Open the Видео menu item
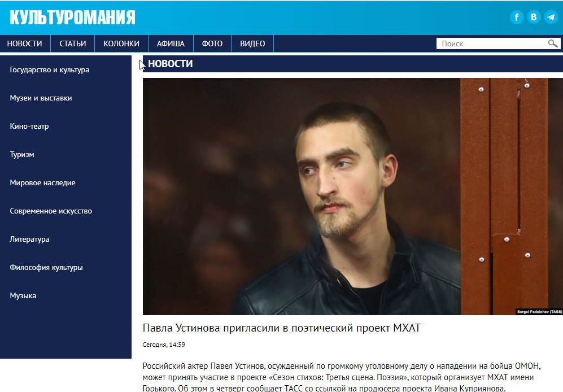Screen dimensions: 563x392 (252, 43)
